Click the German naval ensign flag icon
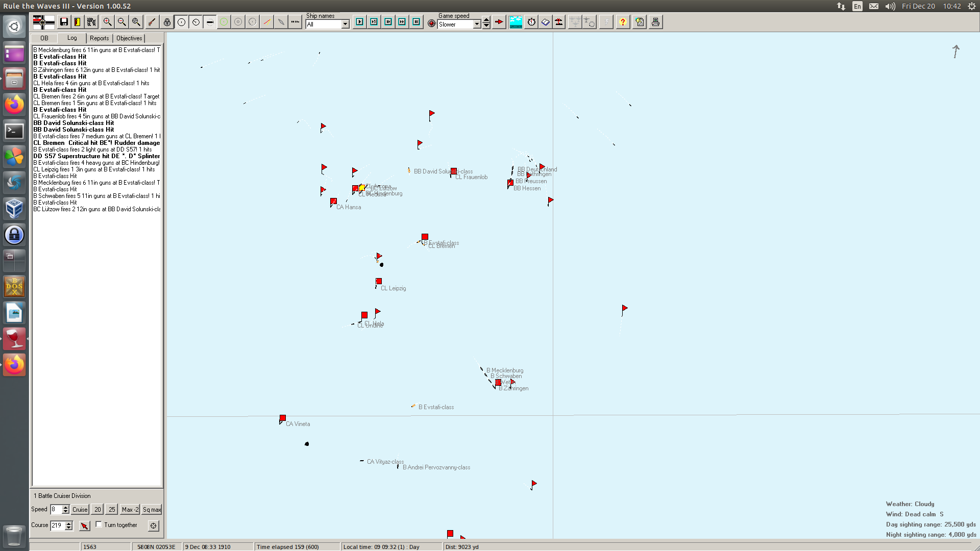This screenshot has height=551, width=980. click(43, 22)
